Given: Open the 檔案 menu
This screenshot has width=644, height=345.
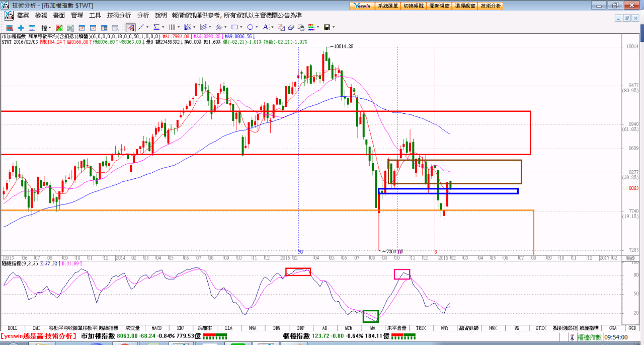Looking at the screenshot, I should (x=23, y=16).
